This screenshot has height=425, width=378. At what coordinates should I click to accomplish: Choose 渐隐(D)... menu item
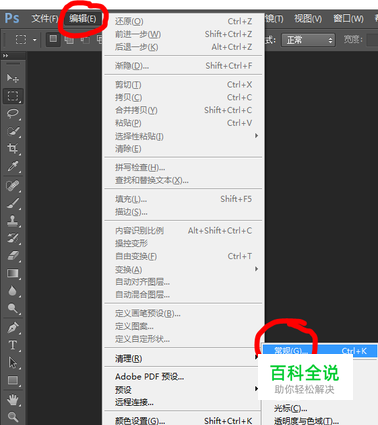pyautogui.click(x=183, y=66)
